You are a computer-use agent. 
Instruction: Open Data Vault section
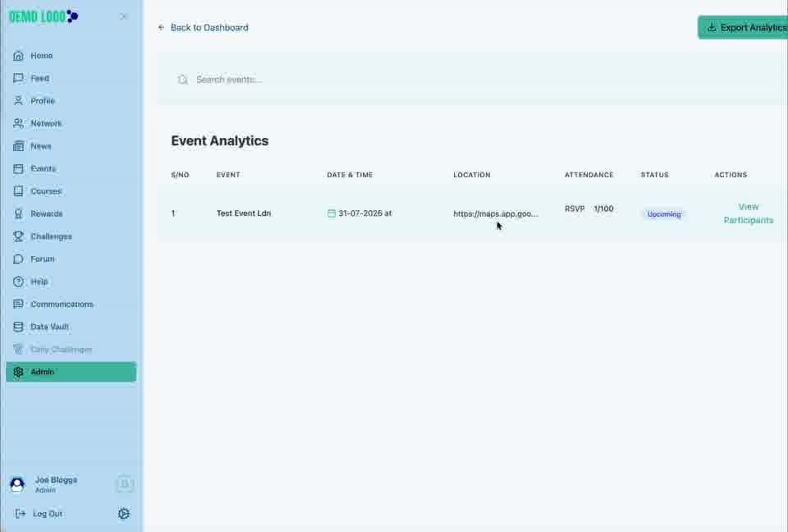(x=71, y=327)
